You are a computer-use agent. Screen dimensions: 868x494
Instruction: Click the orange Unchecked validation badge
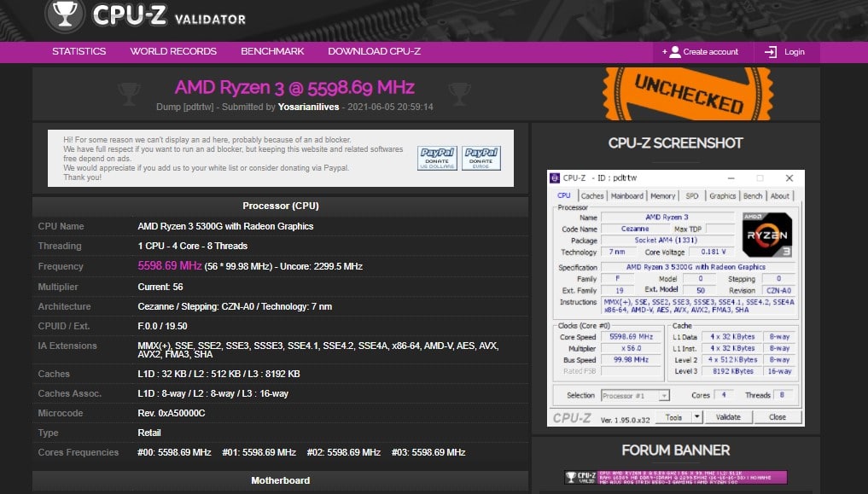coord(688,94)
